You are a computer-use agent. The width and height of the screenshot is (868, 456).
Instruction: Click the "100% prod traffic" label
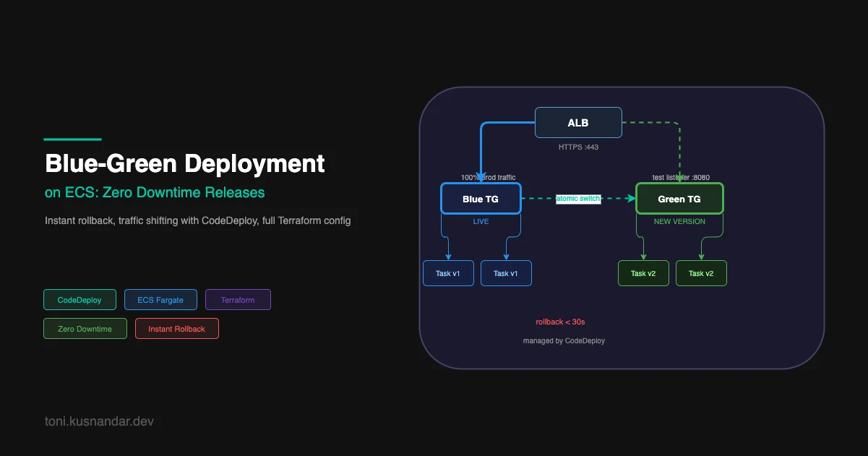click(x=489, y=177)
